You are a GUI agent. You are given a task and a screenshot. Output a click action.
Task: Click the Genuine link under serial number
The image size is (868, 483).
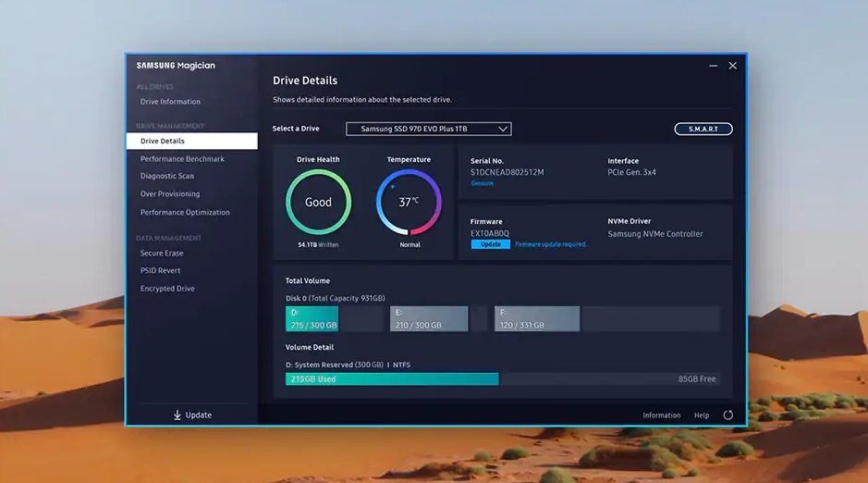point(482,183)
